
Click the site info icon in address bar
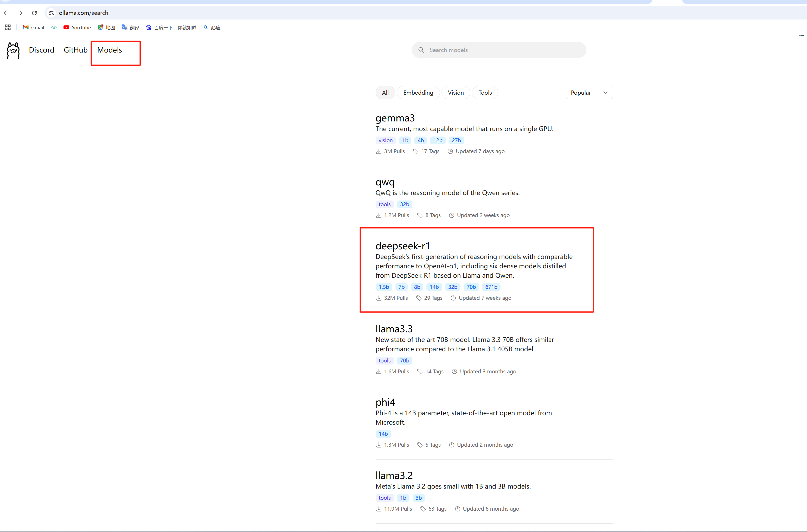pos(51,13)
